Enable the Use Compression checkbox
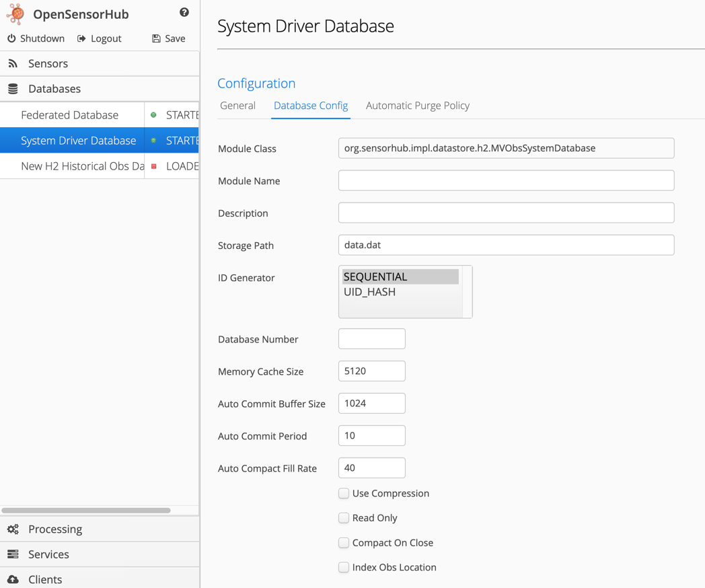The height and width of the screenshot is (588, 705). pos(344,493)
